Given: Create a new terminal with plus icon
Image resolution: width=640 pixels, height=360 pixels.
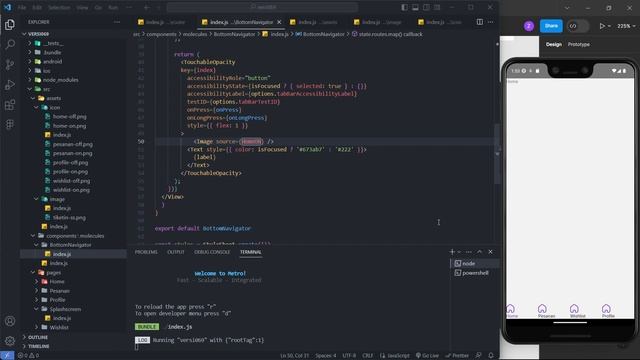Looking at the screenshot, I should tap(452, 252).
